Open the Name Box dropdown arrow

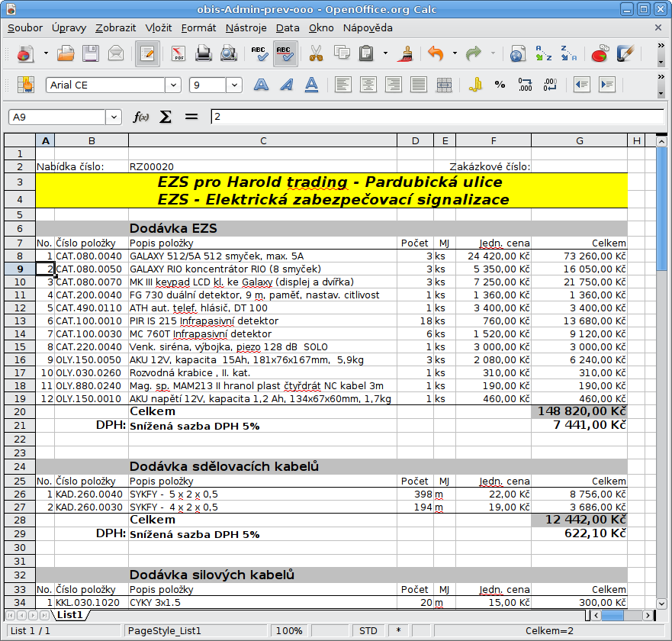[114, 117]
